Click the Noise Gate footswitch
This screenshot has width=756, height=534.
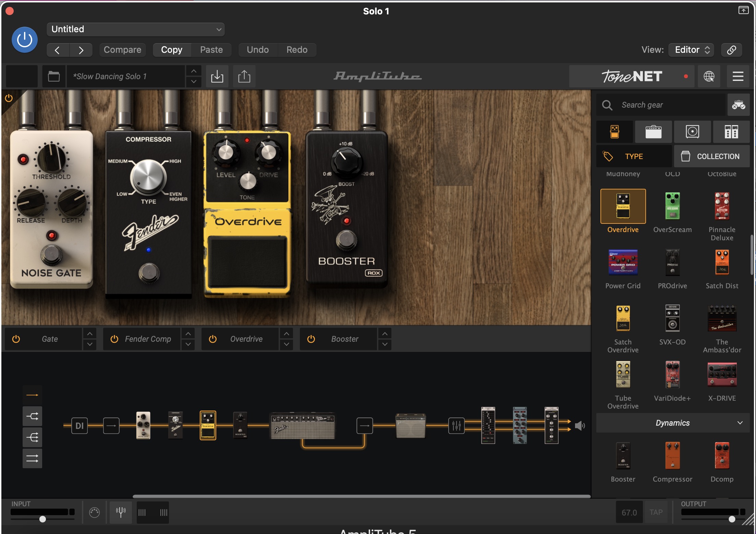tap(51, 255)
